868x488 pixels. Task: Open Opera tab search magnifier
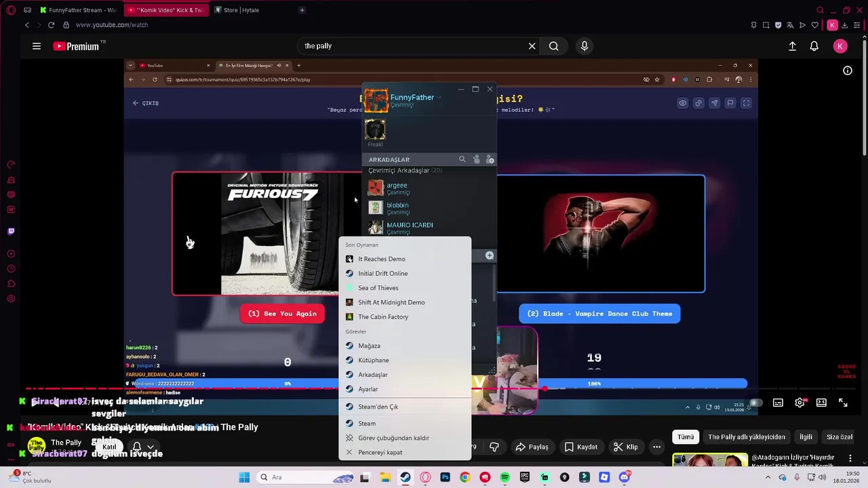tap(820, 10)
